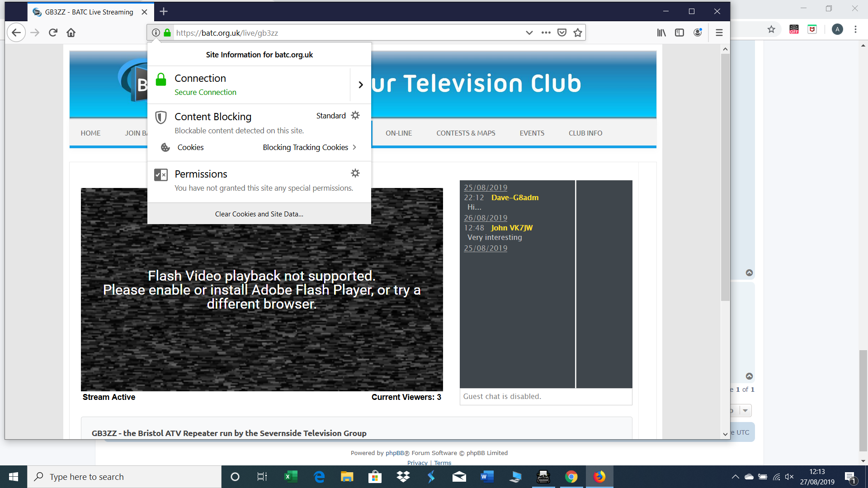
Task: Click Clear Cookies and Site Data
Action: tap(259, 214)
